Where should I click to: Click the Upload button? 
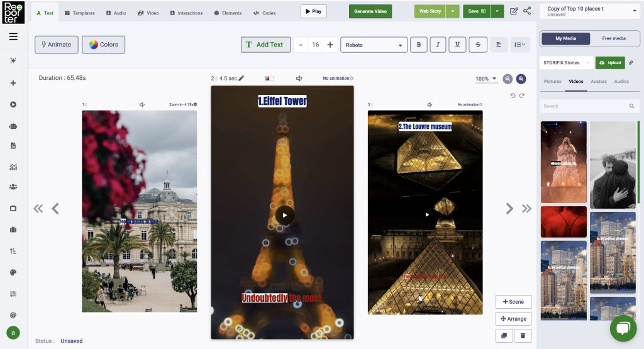(x=610, y=63)
